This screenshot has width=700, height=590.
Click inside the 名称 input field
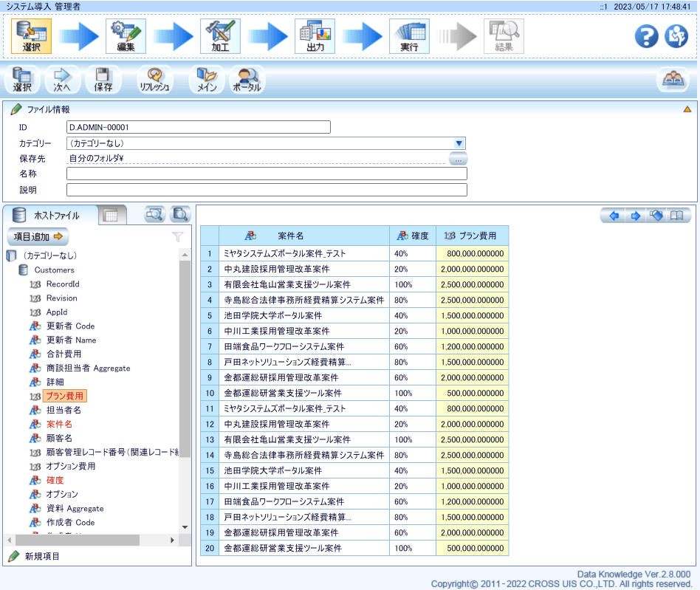266,174
